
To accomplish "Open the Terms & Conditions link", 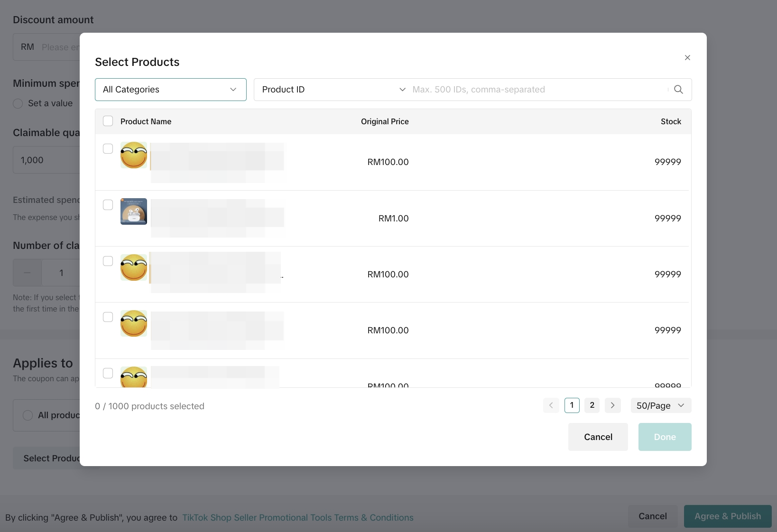I will pos(297,518).
